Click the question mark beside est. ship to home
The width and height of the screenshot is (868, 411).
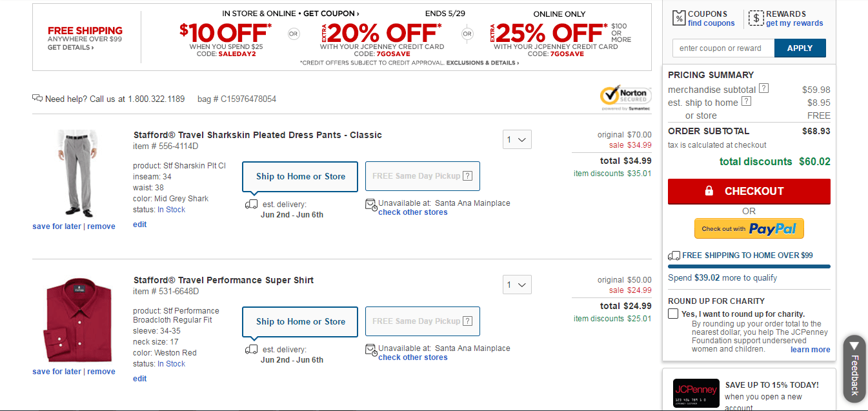point(747,102)
